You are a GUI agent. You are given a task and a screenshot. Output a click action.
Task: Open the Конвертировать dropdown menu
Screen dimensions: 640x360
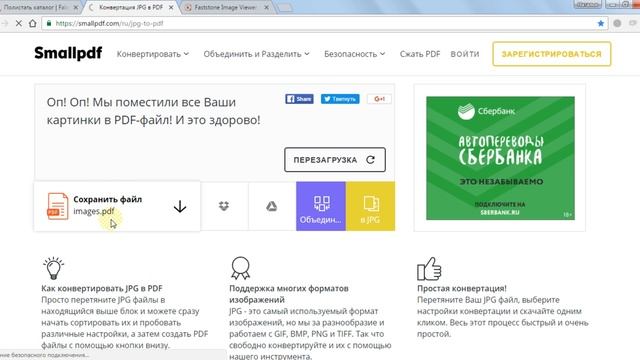153,54
